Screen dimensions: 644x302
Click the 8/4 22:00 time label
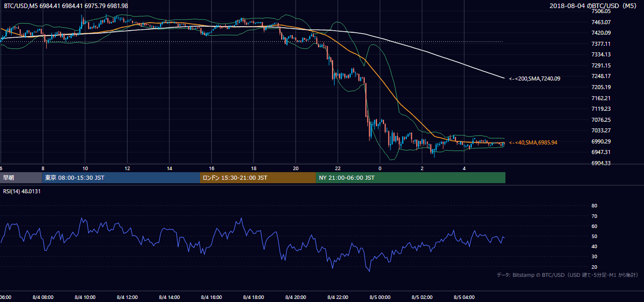click(x=338, y=297)
